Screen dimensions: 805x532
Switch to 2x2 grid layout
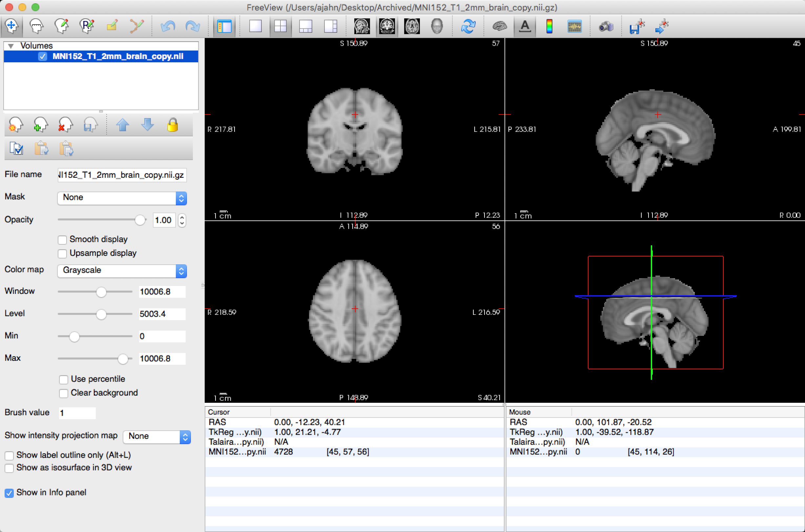280,26
